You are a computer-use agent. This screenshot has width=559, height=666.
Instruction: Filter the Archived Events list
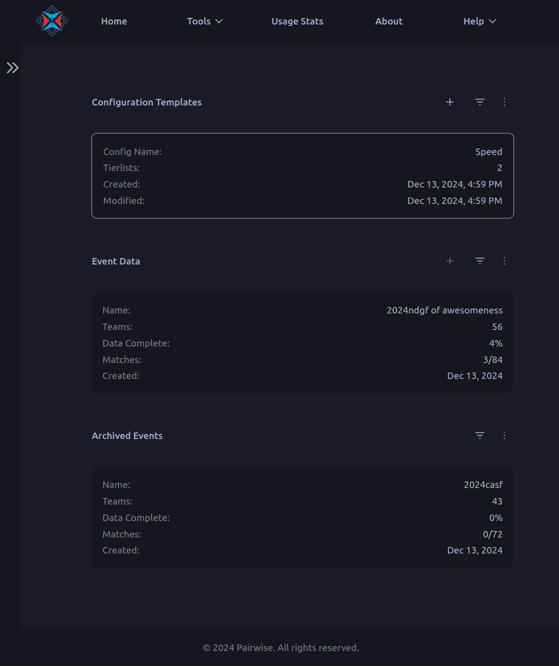pyautogui.click(x=480, y=435)
